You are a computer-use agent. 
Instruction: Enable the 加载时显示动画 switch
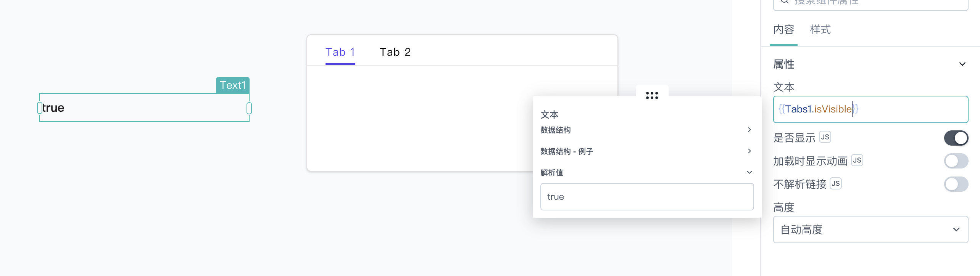[x=956, y=161]
